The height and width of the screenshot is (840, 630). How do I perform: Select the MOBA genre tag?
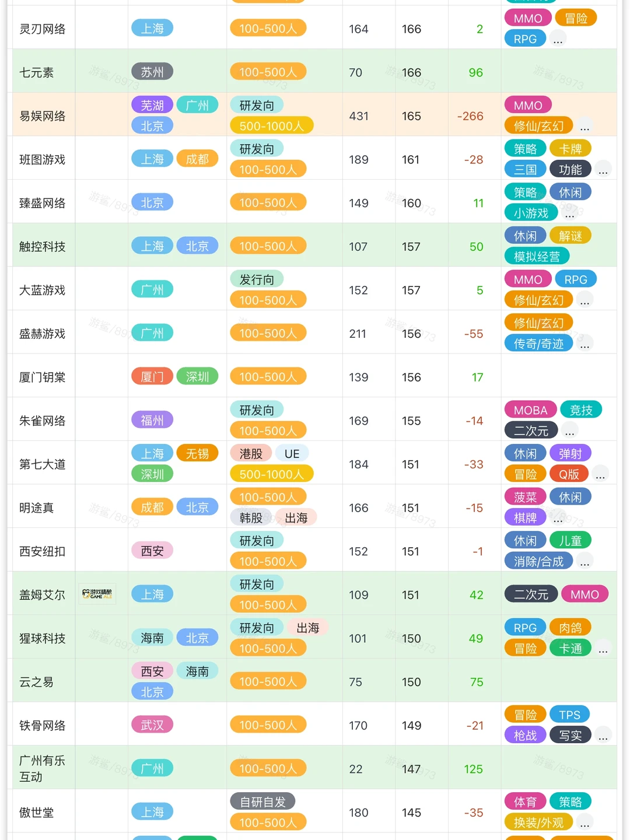coord(530,410)
